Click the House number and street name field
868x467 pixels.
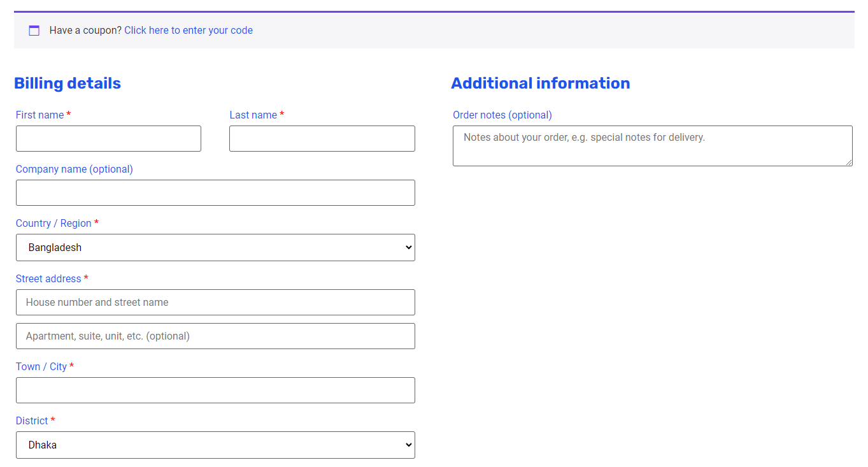pyautogui.click(x=215, y=302)
